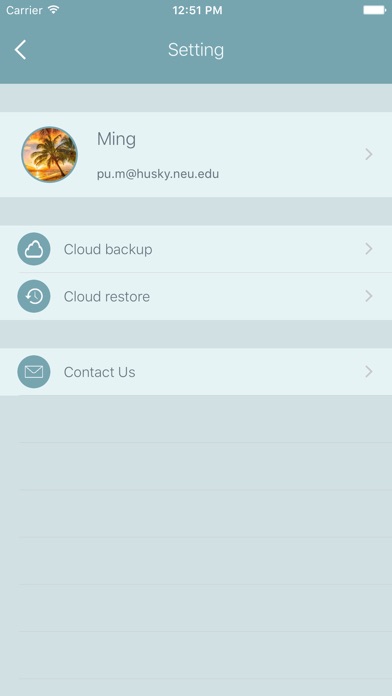Open Cloud restore chevron arrow
This screenshot has height=696, width=392.
368,296
